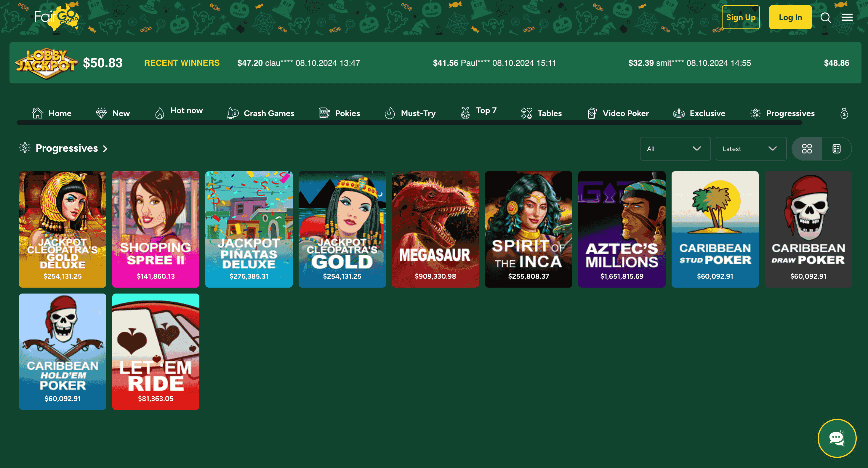Open the search magnifier icon
Viewport: 868px width, 468px height.
pyautogui.click(x=826, y=17)
